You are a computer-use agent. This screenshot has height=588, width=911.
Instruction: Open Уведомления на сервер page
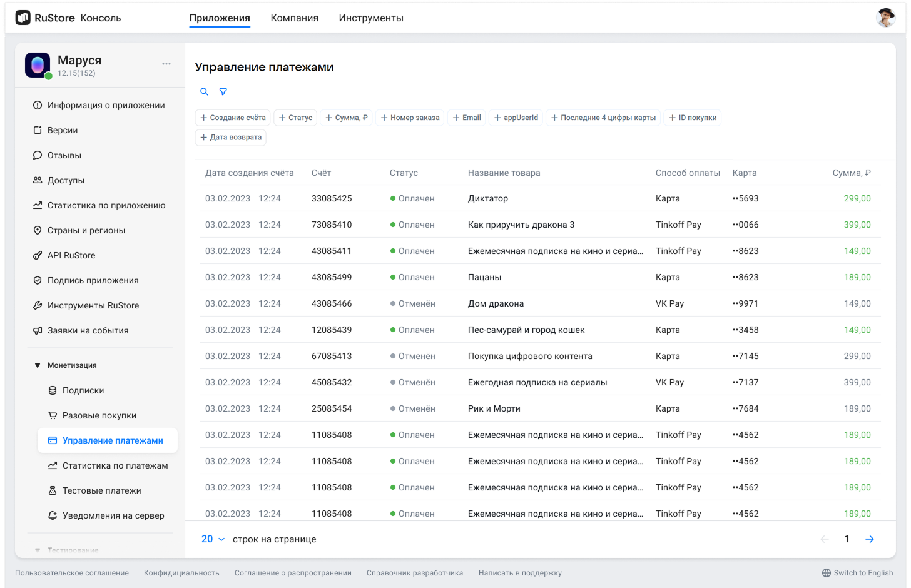point(113,515)
